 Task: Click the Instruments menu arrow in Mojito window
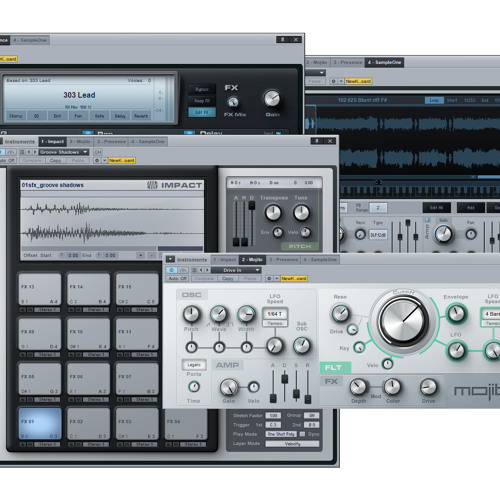[x=170, y=259]
